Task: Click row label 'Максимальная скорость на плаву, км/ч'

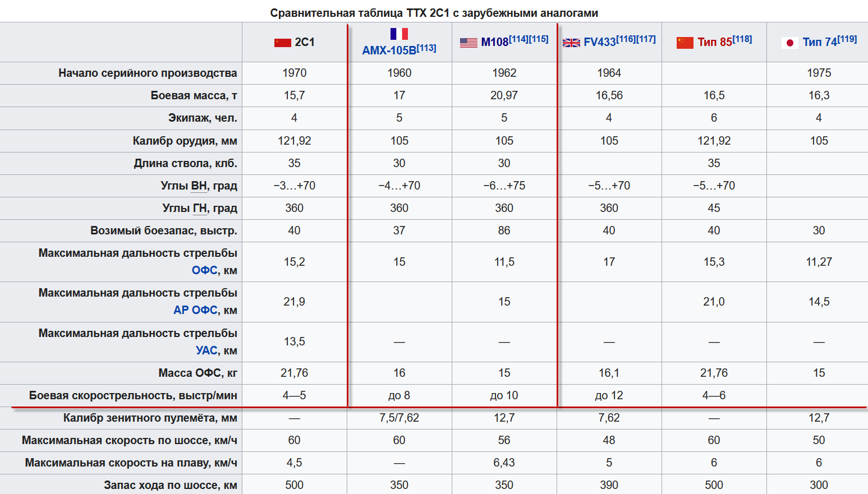Action: click(131, 463)
